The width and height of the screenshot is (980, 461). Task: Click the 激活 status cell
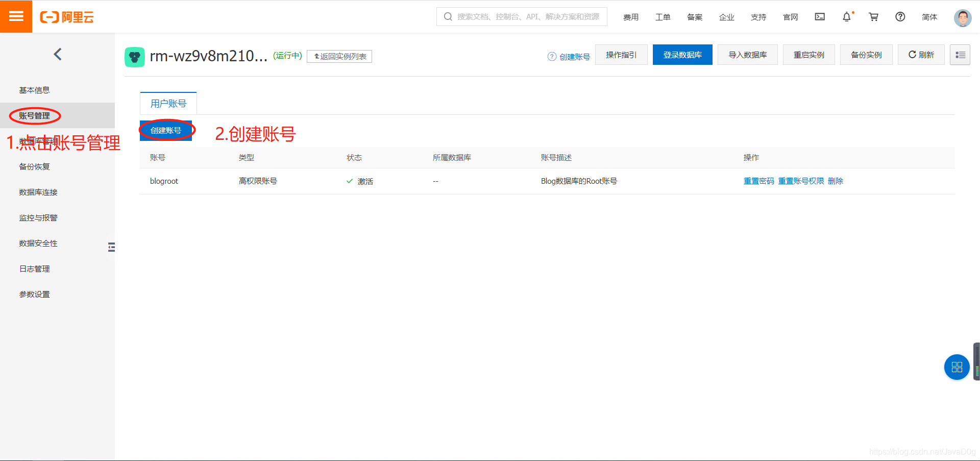360,181
